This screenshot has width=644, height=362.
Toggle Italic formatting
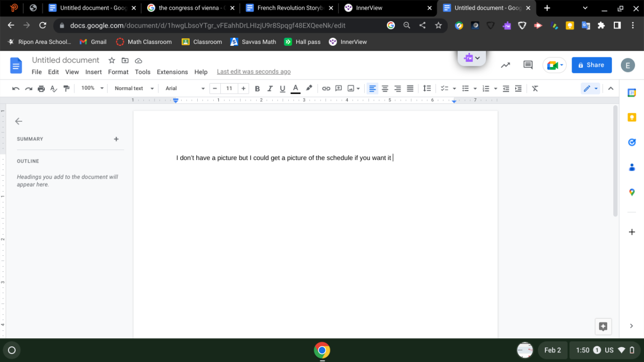[x=270, y=89]
